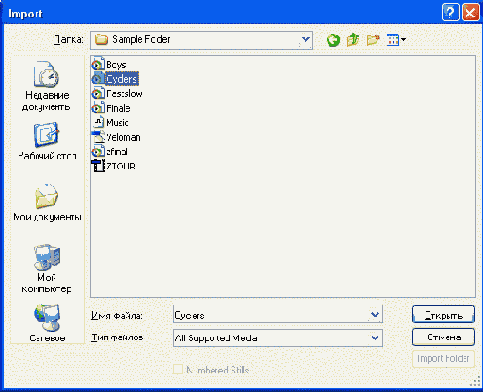483x392 pixels.
Task: Open Недавние документы shortcut
Action: (47, 86)
